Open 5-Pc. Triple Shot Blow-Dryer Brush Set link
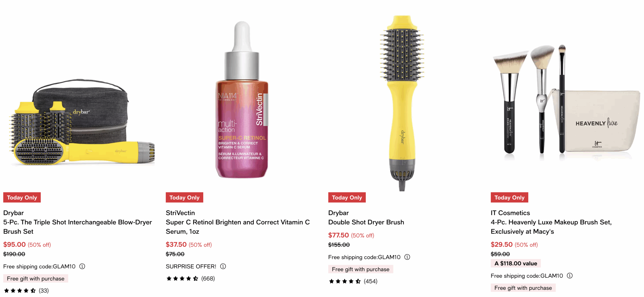 click(77, 227)
